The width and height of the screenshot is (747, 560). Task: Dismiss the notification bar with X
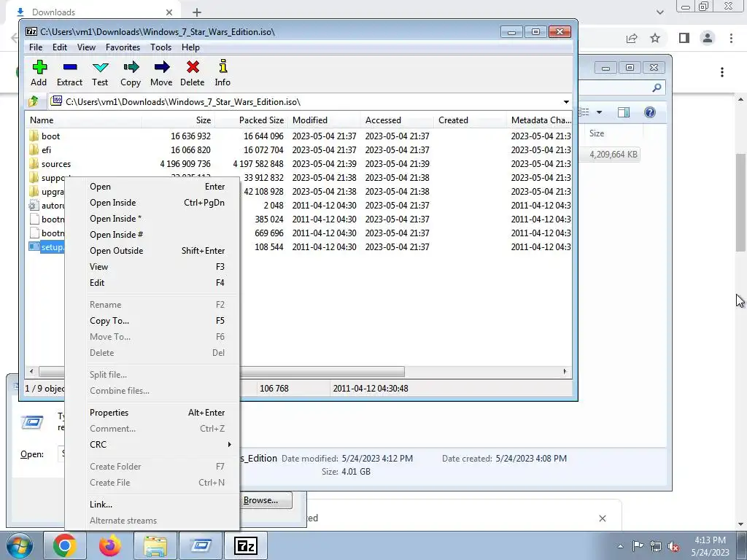[x=602, y=518]
